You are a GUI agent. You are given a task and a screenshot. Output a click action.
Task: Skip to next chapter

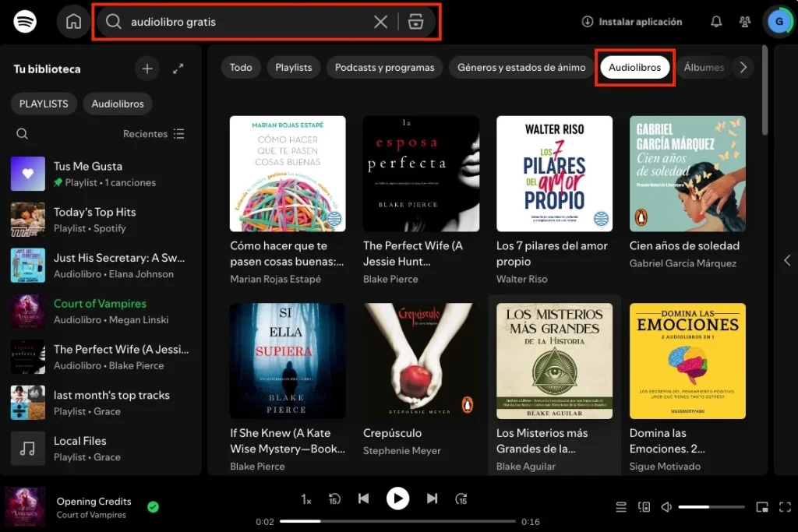click(432, 499)
